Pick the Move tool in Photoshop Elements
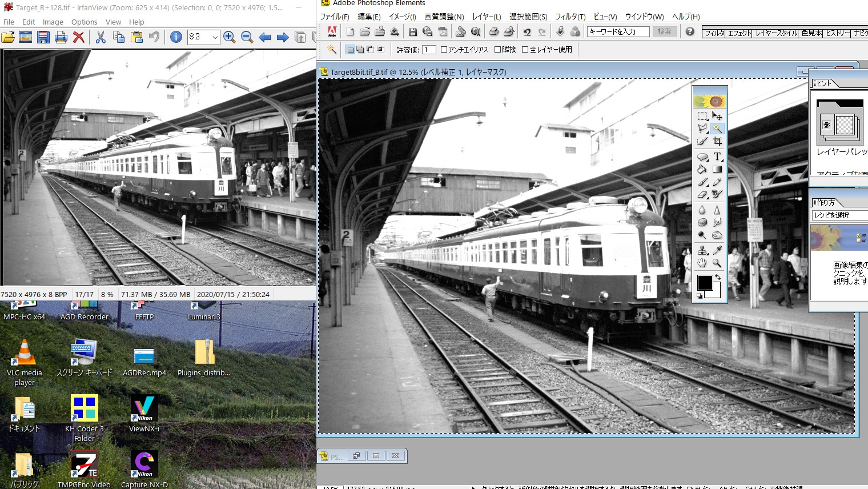The width and height of the screenshot is (868, 489). point(717,116)
